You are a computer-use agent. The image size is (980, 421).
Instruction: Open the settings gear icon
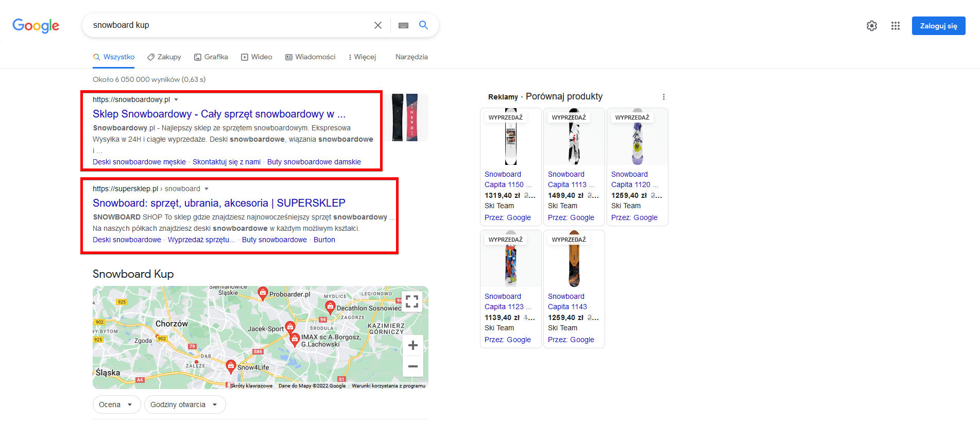pos(872,26)
